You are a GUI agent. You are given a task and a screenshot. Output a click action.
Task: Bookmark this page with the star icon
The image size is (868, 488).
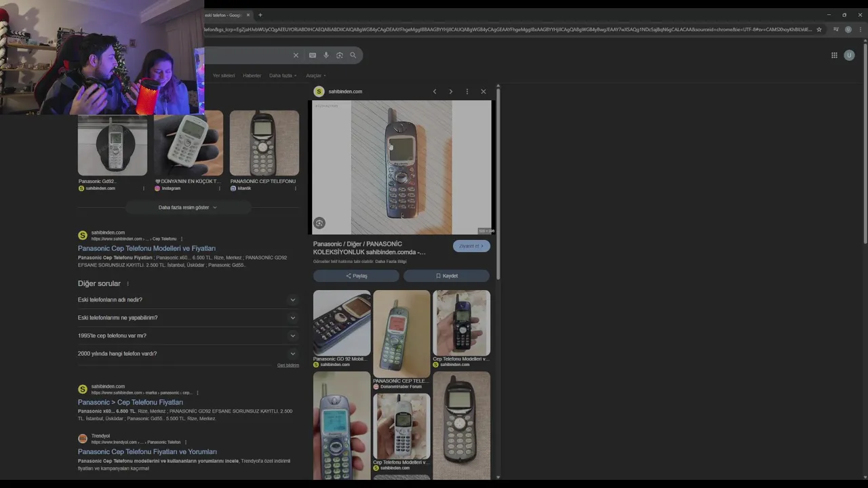[819, 30]
